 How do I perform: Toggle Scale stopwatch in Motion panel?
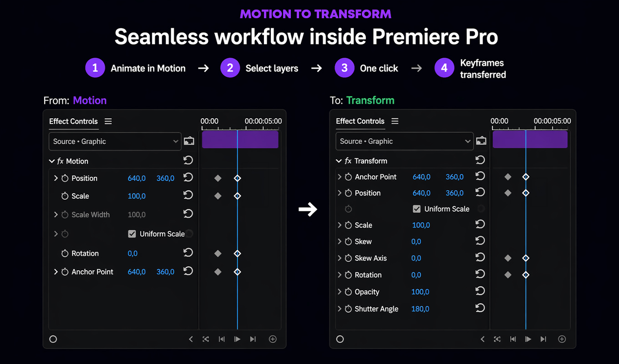coord(65,196)
